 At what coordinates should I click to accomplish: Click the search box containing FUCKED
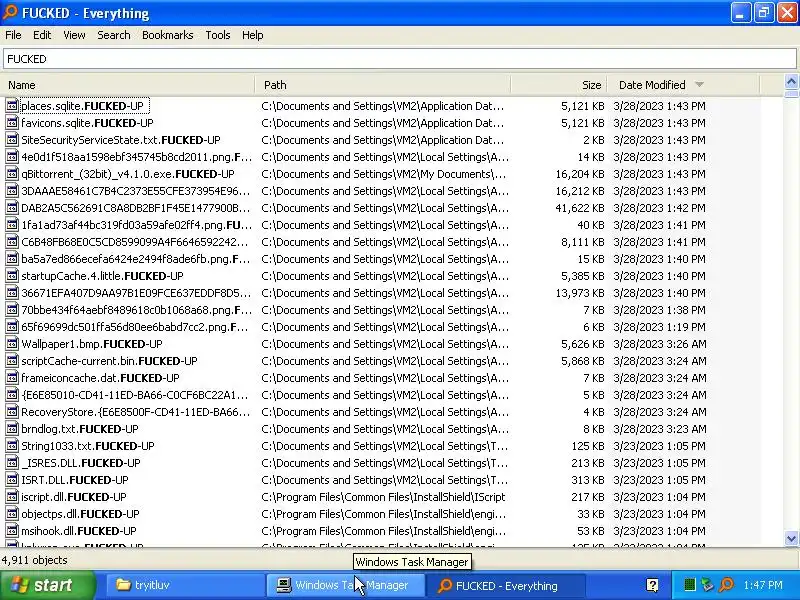[399, 59]
